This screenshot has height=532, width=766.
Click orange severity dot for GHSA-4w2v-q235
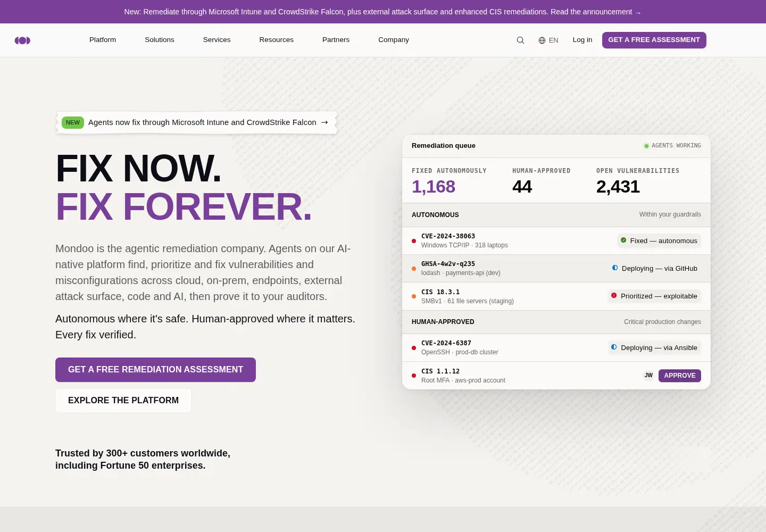pyautogui.click(x=414, y=269)
